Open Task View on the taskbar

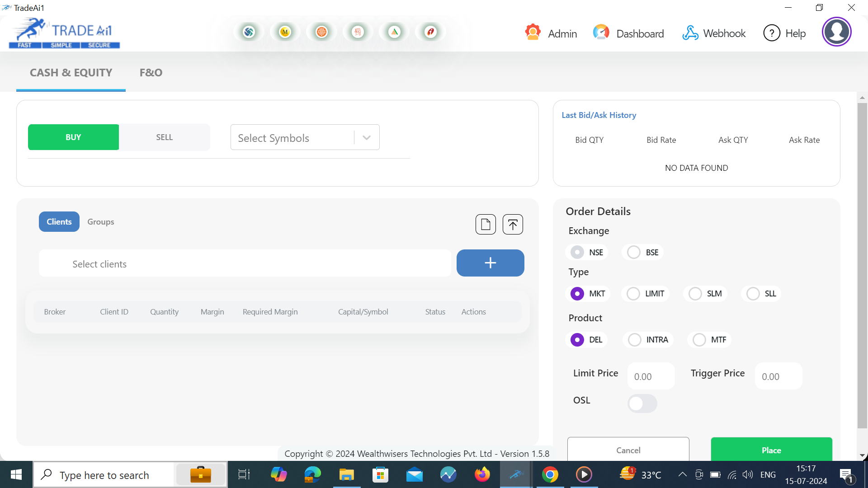(x=244, y=474)
